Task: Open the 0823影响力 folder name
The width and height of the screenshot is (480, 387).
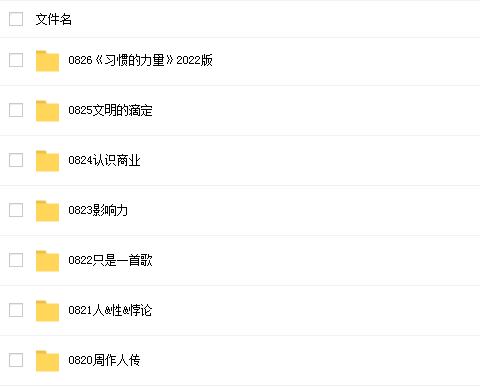Action: [98, 210]
